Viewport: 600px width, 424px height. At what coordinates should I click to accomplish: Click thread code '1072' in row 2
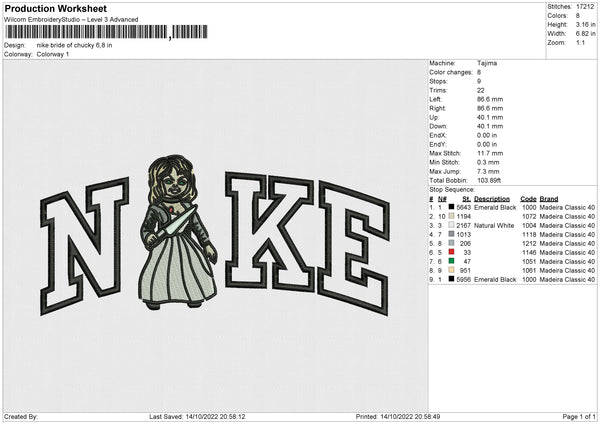coord(529,217)
